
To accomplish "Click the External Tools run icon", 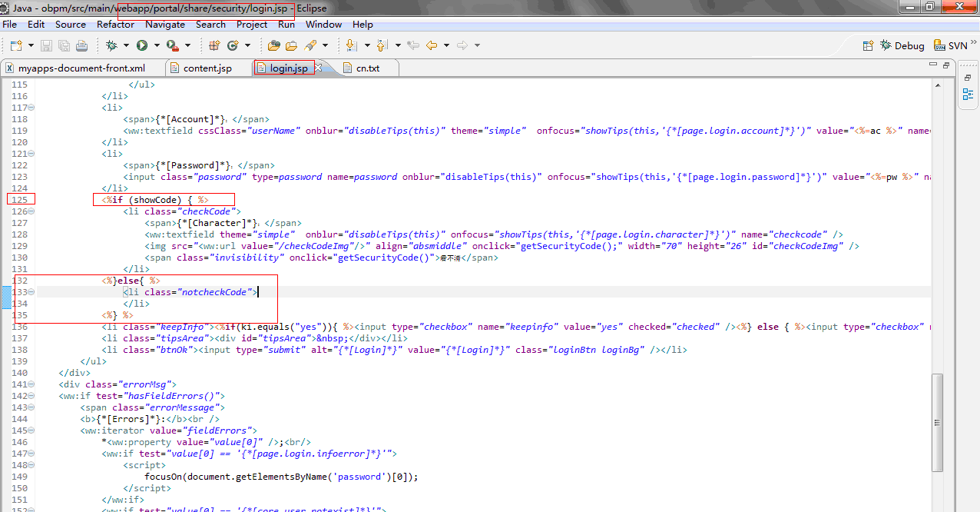I will 172,45.
